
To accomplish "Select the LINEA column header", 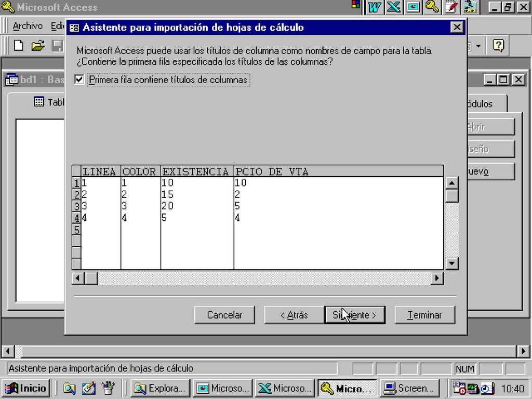I will point(101,171).
